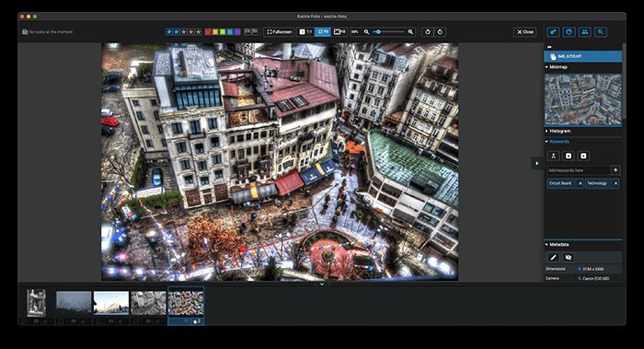
Task: Open the search panel icon
Action: pos(601,32)
